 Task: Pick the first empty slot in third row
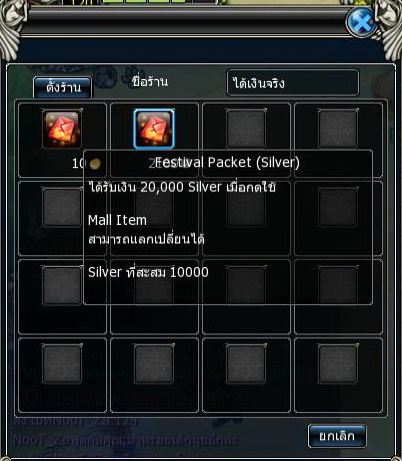(x=62, y=286)
